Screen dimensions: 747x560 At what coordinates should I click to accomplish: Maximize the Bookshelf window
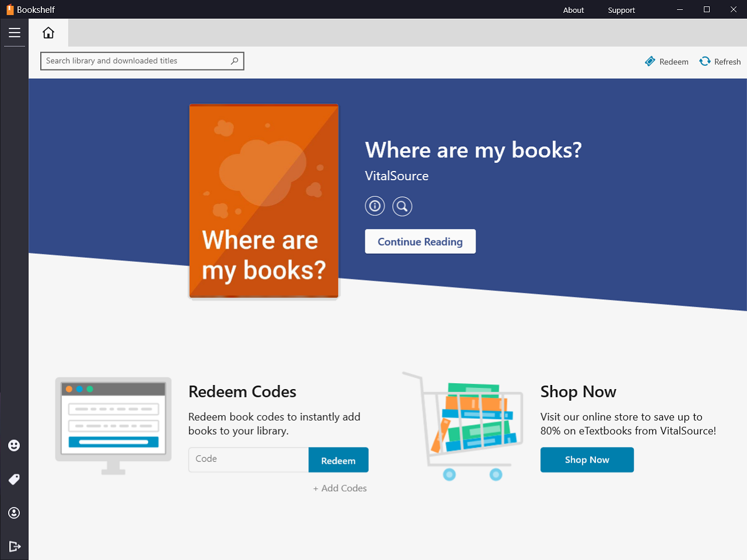point(707,9)
